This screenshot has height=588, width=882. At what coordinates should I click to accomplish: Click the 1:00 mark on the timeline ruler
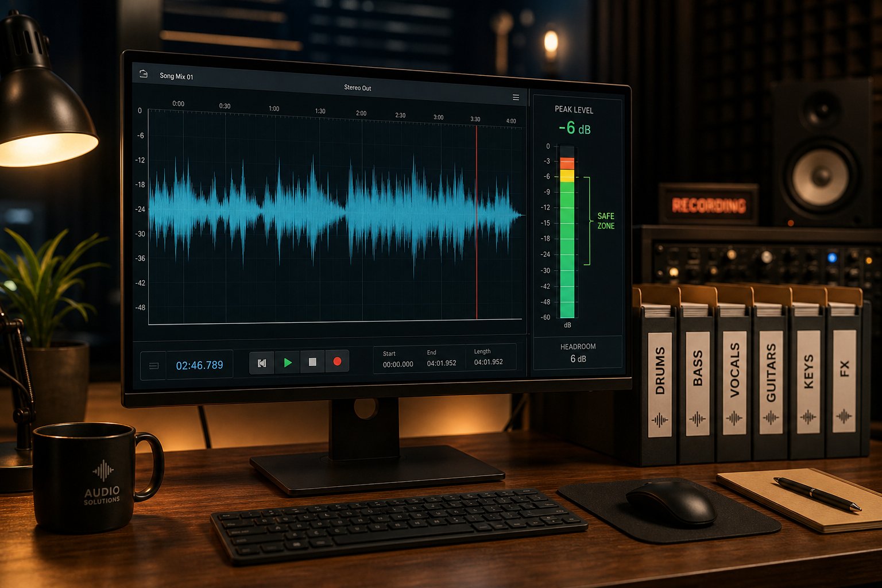[x=274, y=109]
